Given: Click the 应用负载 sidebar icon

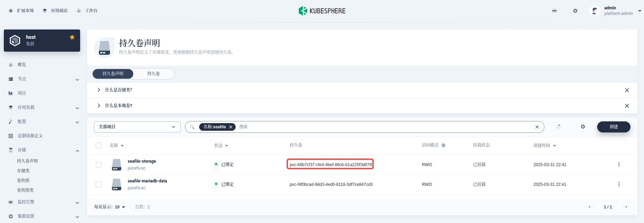Looking at the screenshot, I should [x=11, y=108].
